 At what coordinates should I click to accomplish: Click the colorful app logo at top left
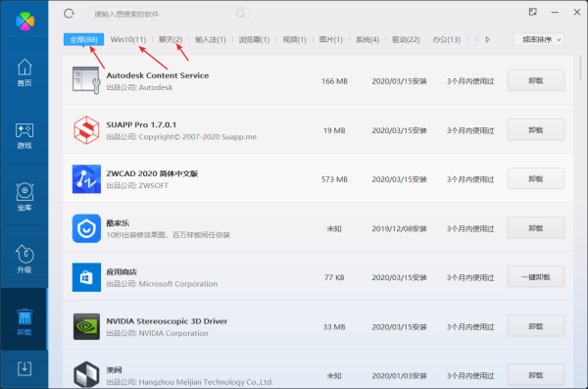tap(25, 21)
